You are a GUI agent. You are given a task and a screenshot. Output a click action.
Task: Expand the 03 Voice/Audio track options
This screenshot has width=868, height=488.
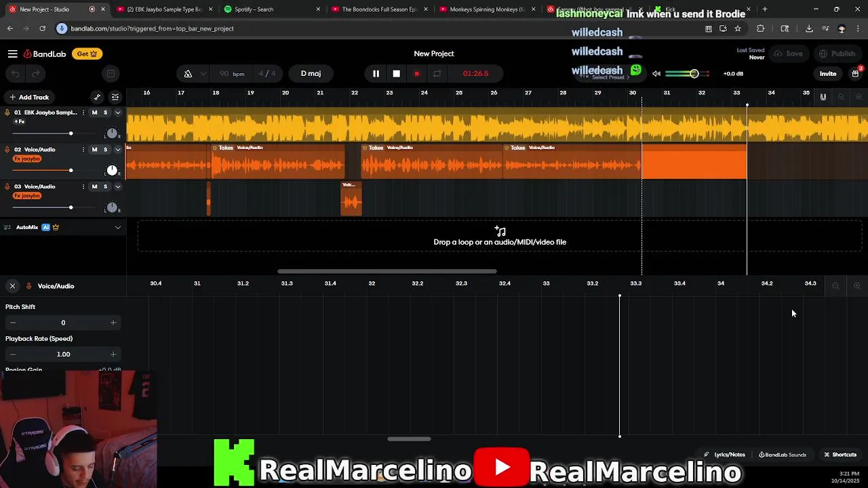point(117,186)
